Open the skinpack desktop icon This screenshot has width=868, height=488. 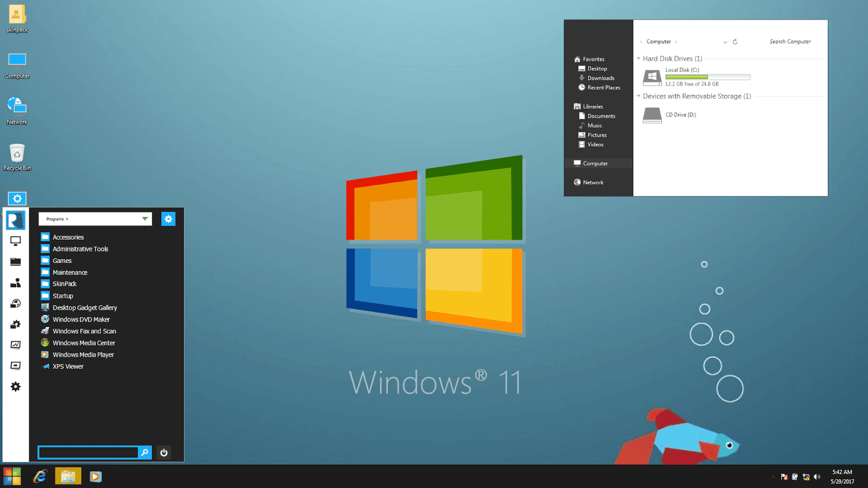coord(17,18)
